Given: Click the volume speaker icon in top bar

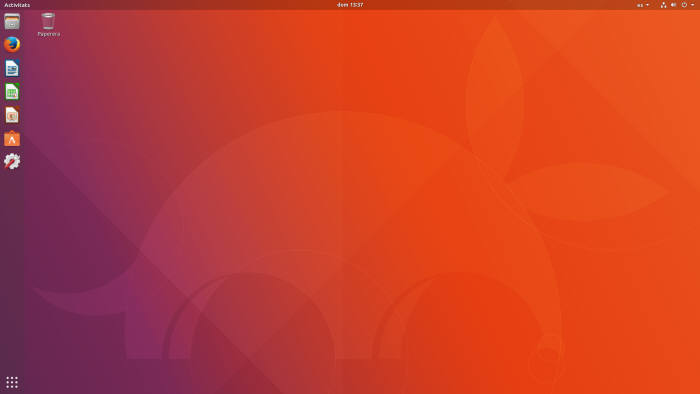Looking at the screenshot, I should click(x=673, y=5).
